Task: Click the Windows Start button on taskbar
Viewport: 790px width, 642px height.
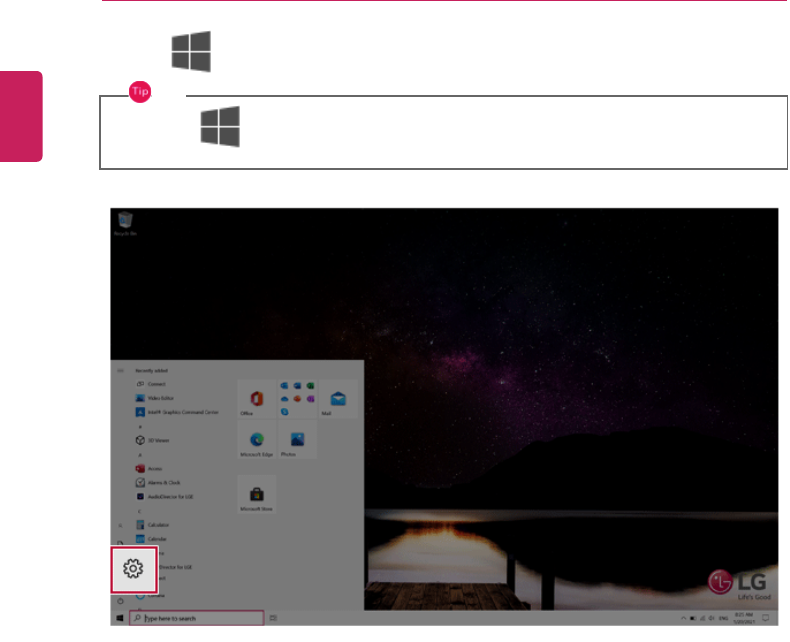Action: click(x=120, y=618)
